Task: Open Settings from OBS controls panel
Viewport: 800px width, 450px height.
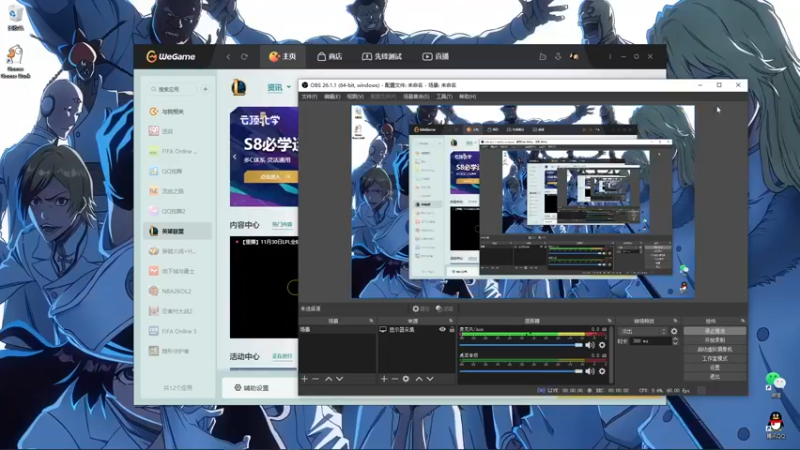Action: click(714, 367)
